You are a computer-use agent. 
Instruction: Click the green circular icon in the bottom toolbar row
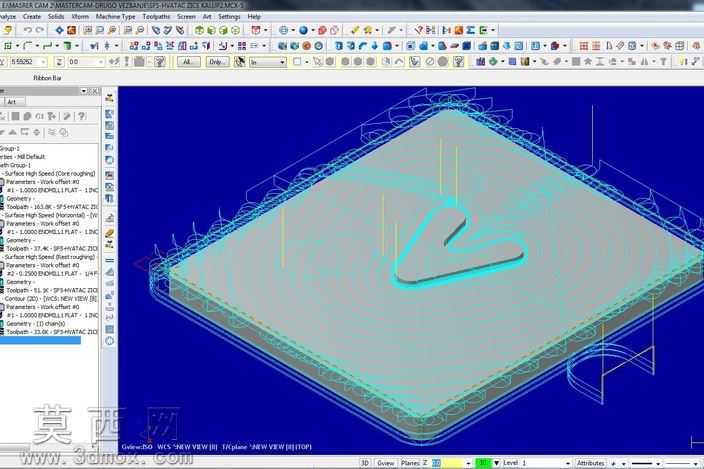[x=493, y=61]
